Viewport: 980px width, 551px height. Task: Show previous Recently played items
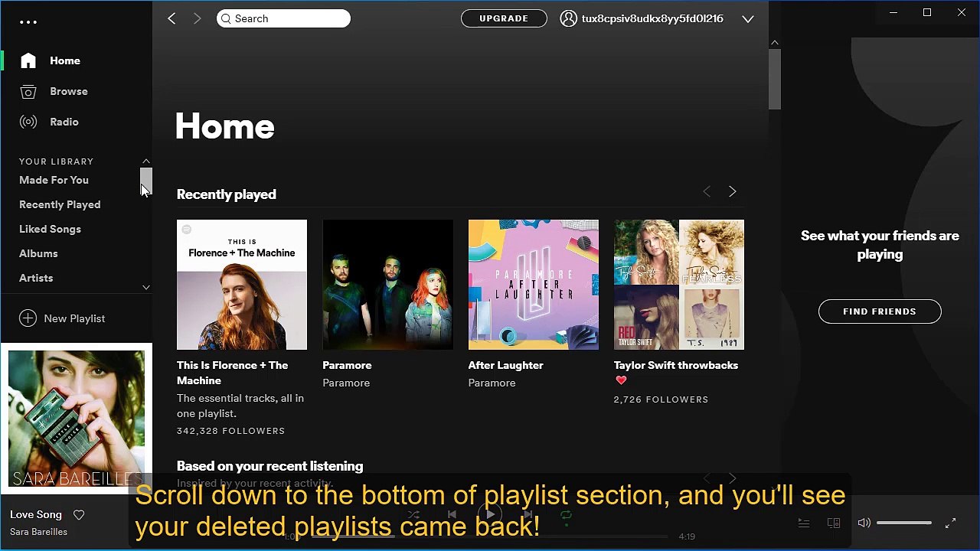pos(707,191)
